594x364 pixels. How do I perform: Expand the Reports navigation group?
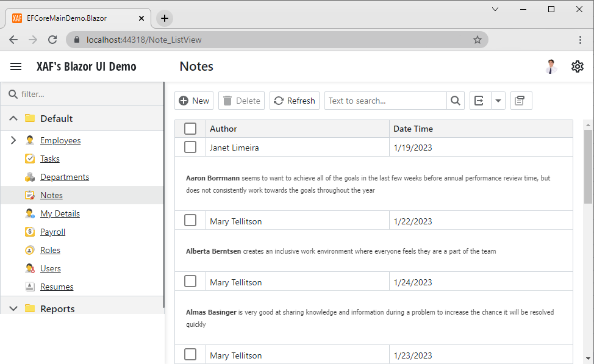point(13,309)
